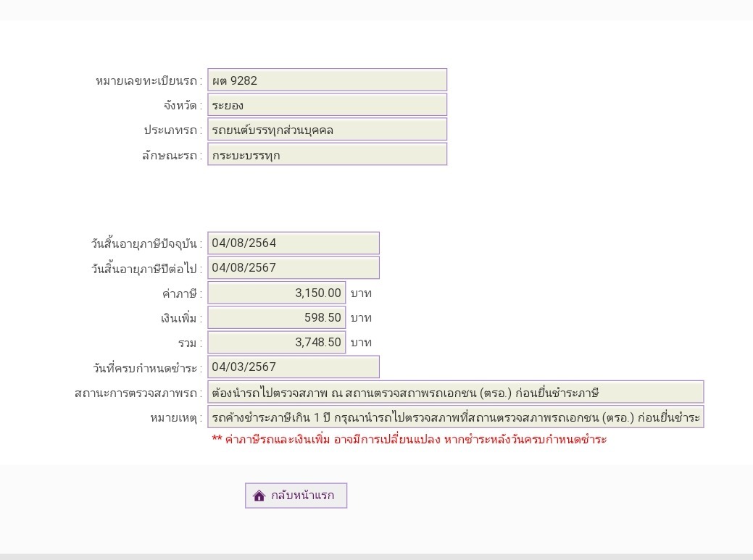Click the รวม label
Viewport: 753px width, 560px height.
tap(190, 343)
